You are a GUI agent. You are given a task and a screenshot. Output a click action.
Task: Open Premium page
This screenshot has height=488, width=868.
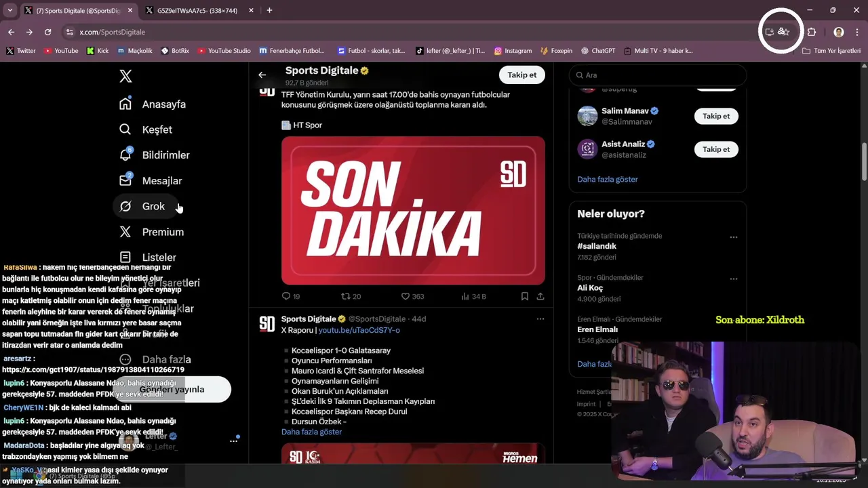[151, 232]
